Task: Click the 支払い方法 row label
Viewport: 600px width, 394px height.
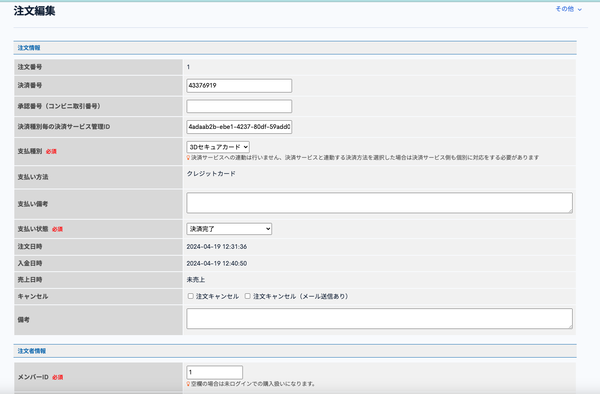Action: [x=33, y=177]
